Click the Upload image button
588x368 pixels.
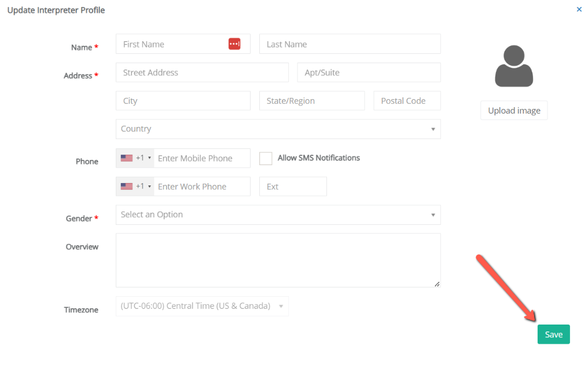coord(513,110)
